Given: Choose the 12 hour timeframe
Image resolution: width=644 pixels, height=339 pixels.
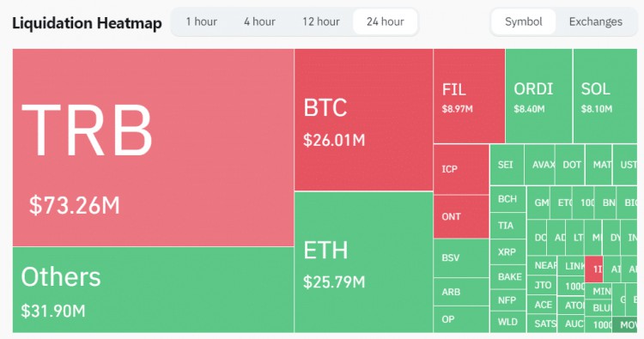Looking at the screenshot, I should (321, 21).
